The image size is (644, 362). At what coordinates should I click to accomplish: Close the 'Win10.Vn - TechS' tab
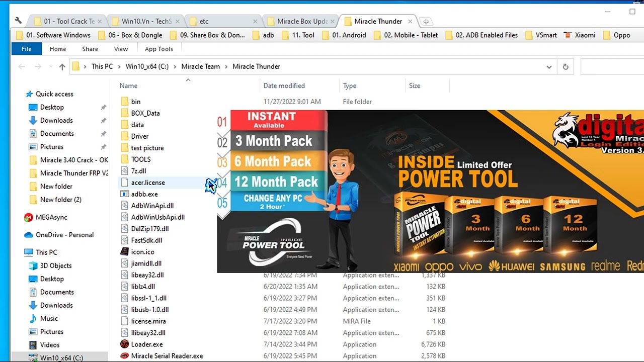(x=178, y=21)
